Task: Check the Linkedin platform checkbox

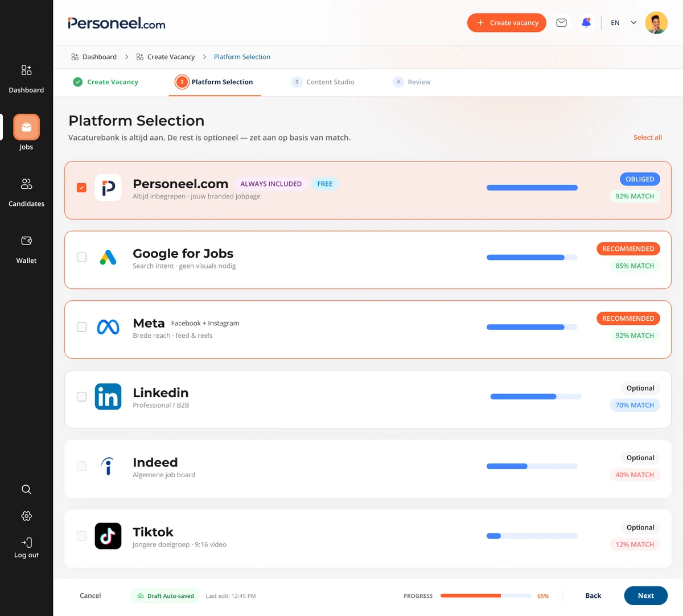Action: [x=81, y=396]
